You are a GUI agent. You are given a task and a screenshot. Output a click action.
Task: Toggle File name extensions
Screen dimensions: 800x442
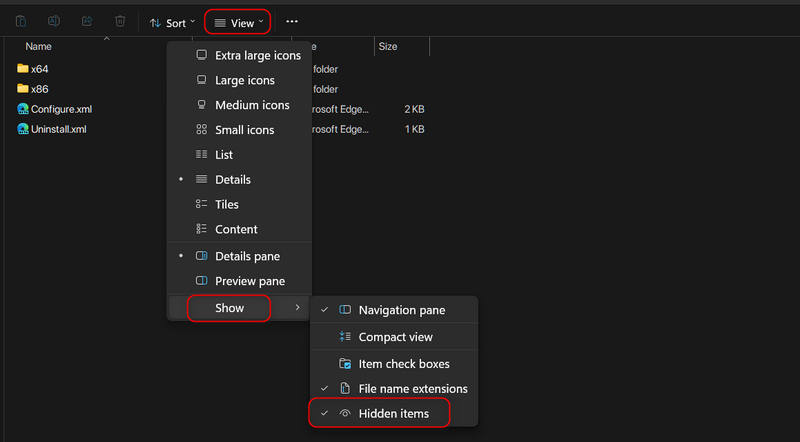point(394,389)
